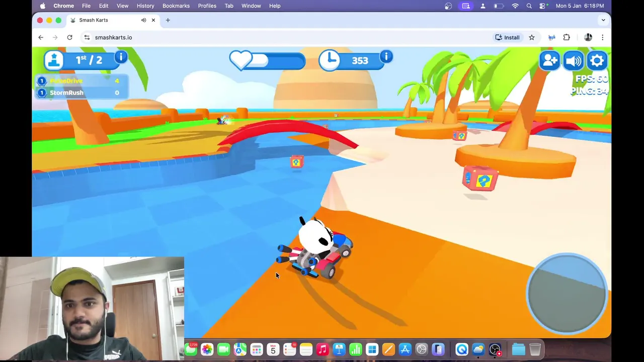Open Control Center in menu bar
This screenshot has height=362, width=644.
click(x=543, y=6)
